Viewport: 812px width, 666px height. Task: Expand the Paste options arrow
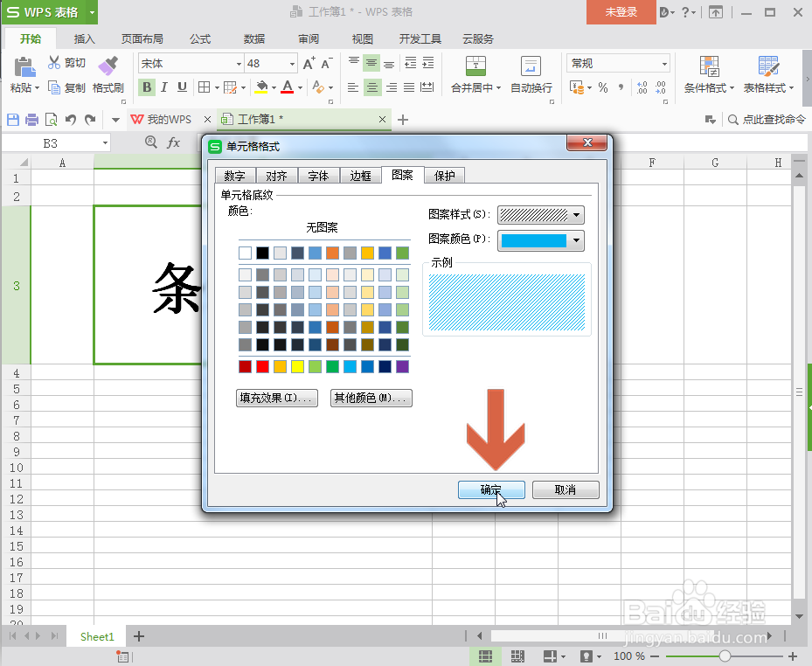point(38,88)
